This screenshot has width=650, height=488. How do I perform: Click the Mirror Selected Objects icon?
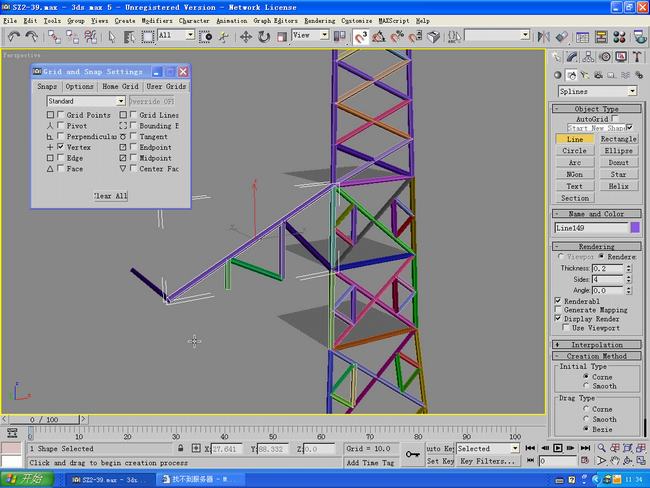(543, 37)
